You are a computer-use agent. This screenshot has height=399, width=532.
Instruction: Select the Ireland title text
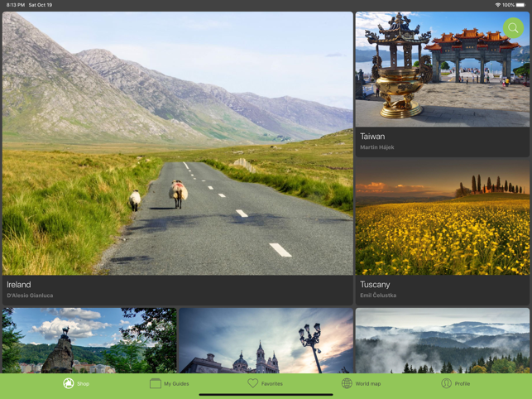coord(19,284)
